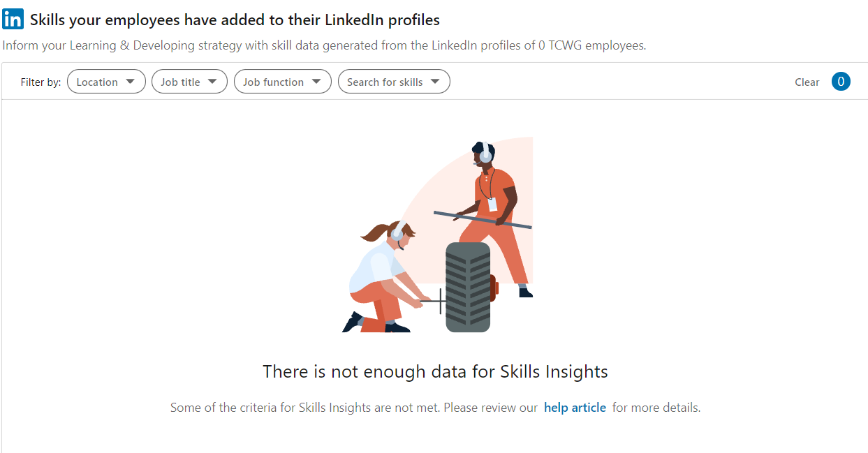Click the blue filter count badge
Screen dimensions: 868x453
[841, 82]
